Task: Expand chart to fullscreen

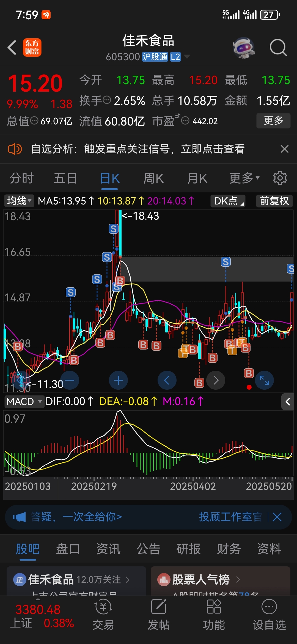Action: click(264, 380)
